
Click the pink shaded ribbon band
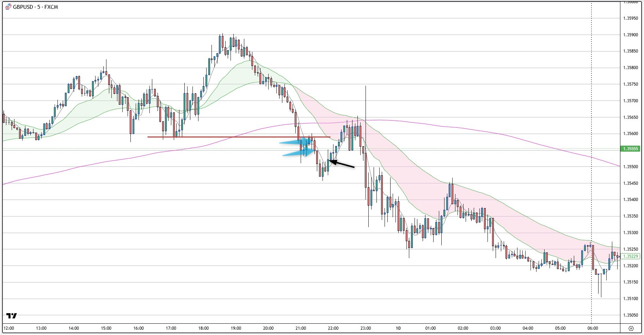pos(405,159)
